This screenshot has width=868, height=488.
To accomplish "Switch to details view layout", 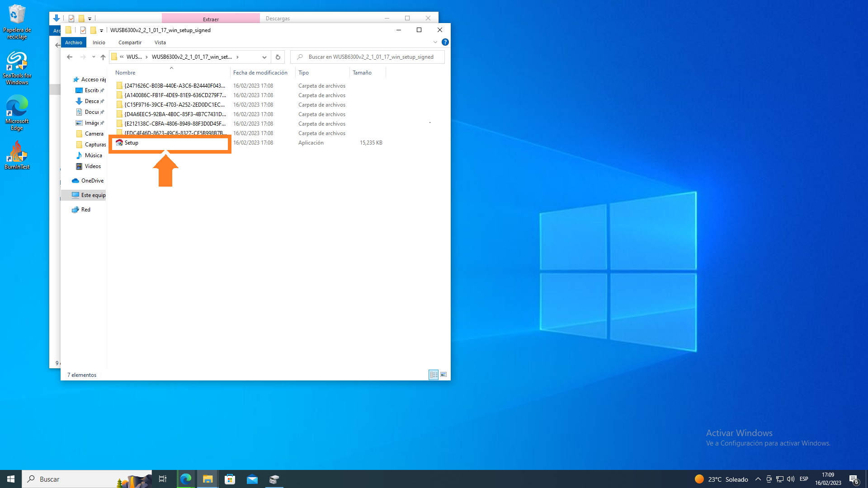I will click(434, 375).
